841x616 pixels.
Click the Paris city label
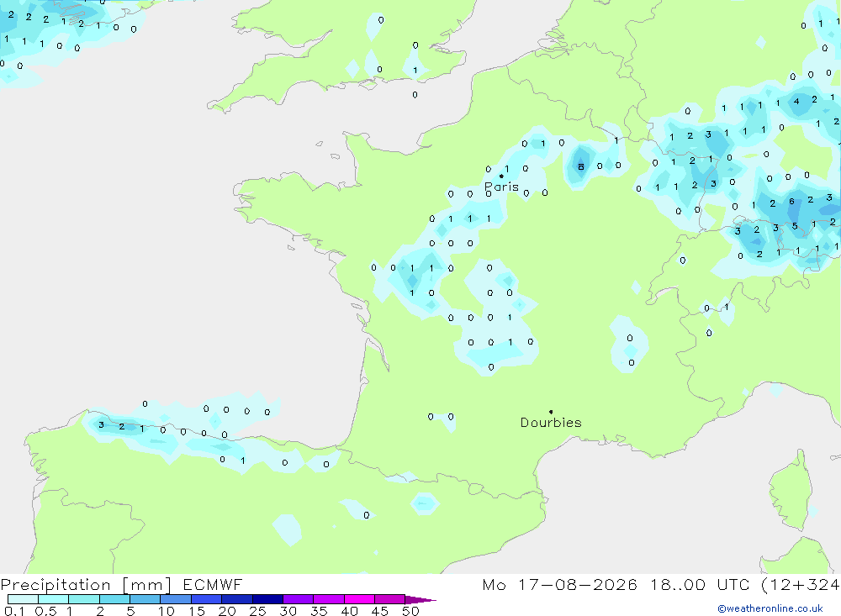[x=501, y=187]
